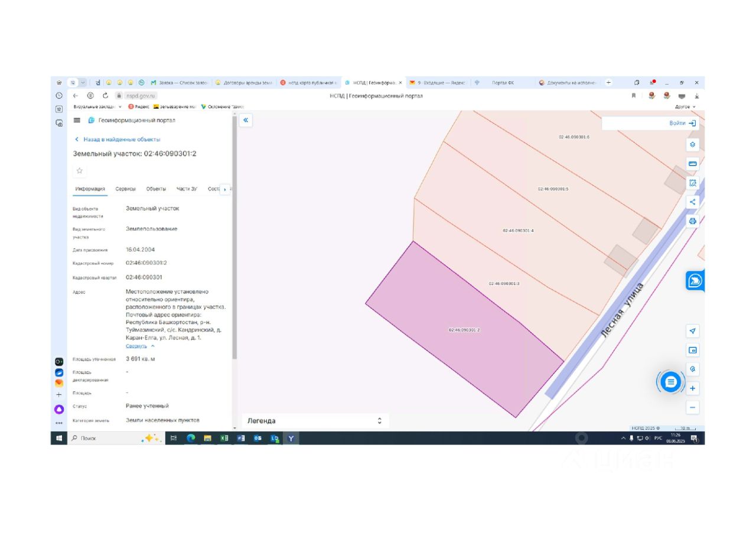Open the browser downloads arrow
Image resolution: width=756 pixels, height=535 pixels.
click(x=696, y=95)
